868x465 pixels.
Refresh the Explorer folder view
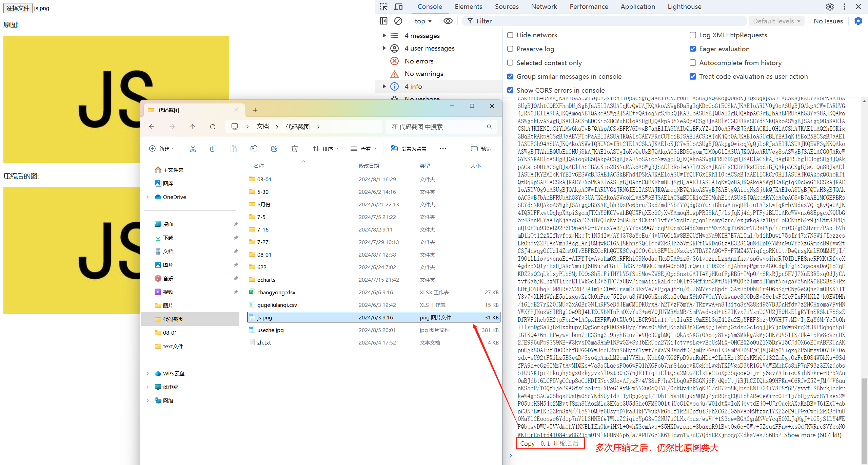click(213, 127)
